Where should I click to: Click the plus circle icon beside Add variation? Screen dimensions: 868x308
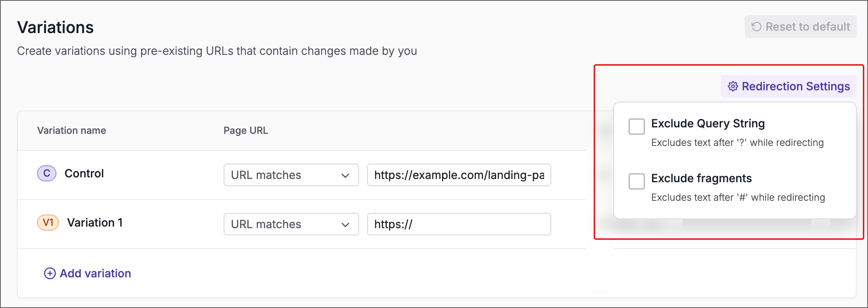50,273
